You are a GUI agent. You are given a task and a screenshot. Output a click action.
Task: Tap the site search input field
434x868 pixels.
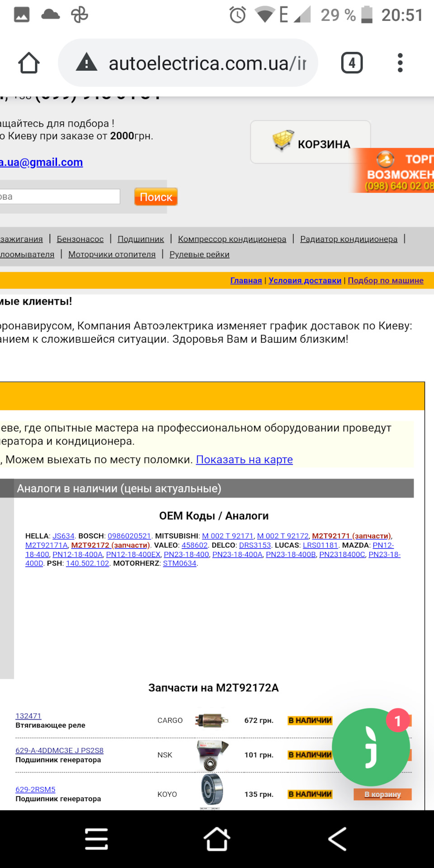pos(60,197)
